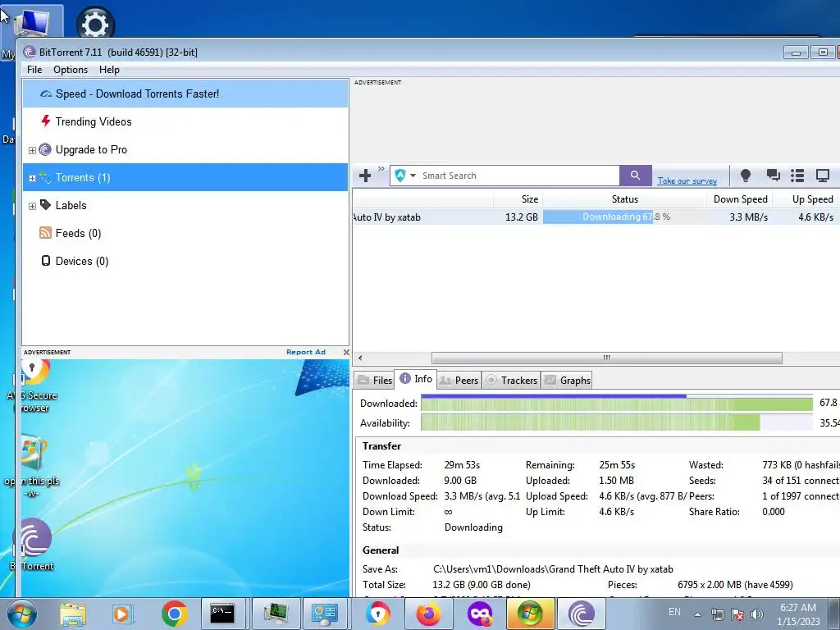The width and height of the screenshot is (840, 630).
Task: Expand the Torrents (1) tree node
Action: (x=32, y=178)
